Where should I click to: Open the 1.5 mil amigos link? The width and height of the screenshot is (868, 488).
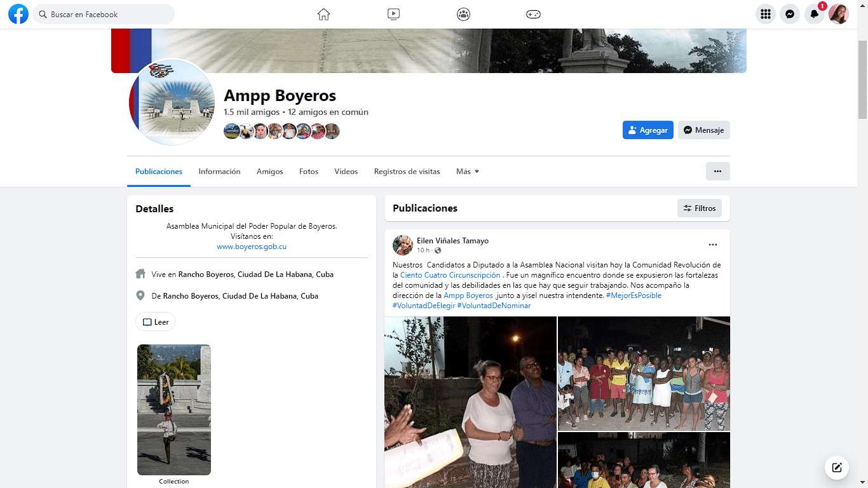pyautogui.click(x=252, y=112)
